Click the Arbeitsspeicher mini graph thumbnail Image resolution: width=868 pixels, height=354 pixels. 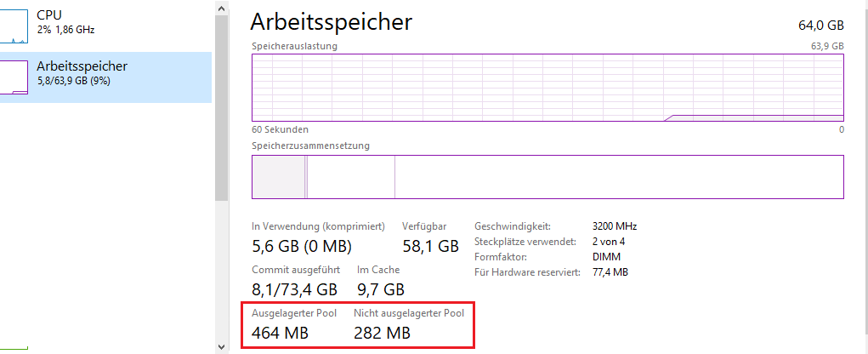[14, 77]
